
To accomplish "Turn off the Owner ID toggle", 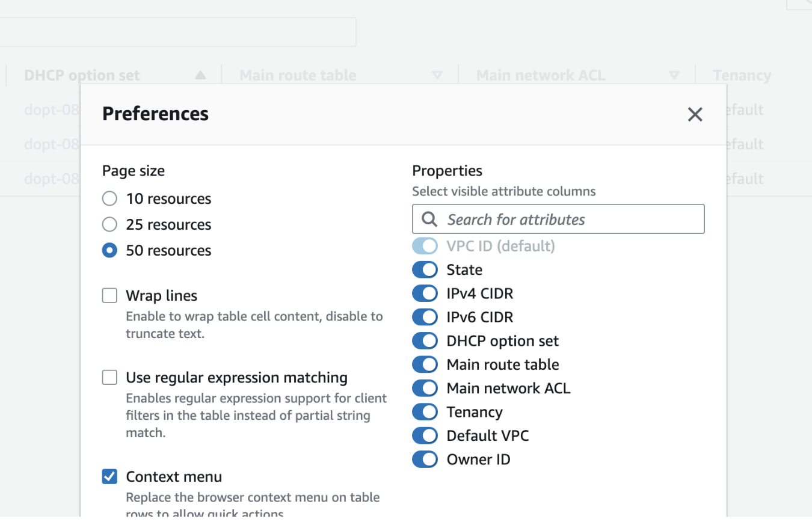I will pyautogui.click(x=425, y=459).
